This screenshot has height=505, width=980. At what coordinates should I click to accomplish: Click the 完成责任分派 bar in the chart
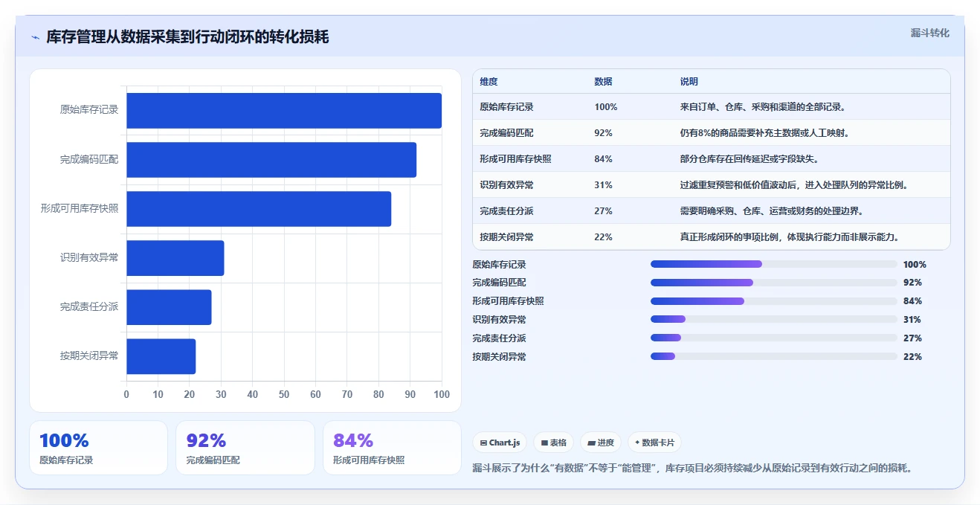pyautogui.click(x=169, y=307)
